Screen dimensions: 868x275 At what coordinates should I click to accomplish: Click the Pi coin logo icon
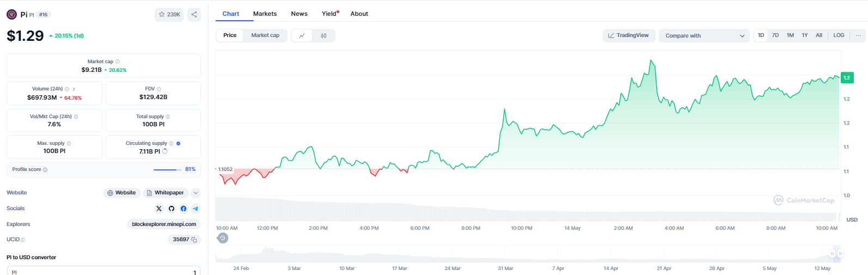coord(11,14)
